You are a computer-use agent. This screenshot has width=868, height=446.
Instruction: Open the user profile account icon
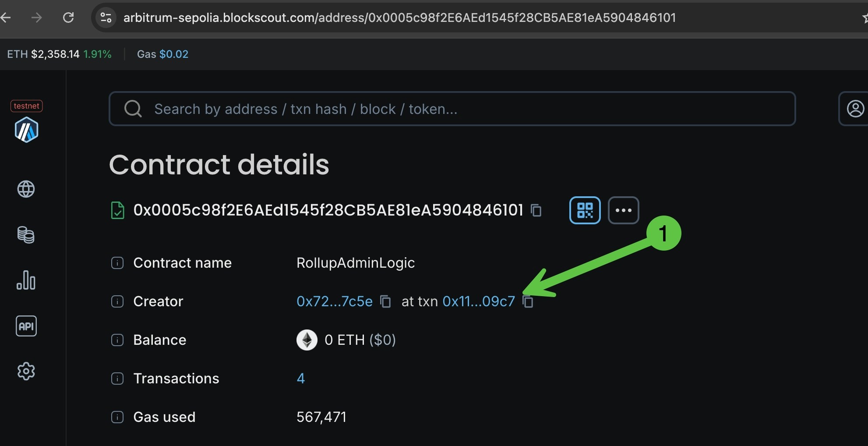pyautogui.click(x=855, y=109)
